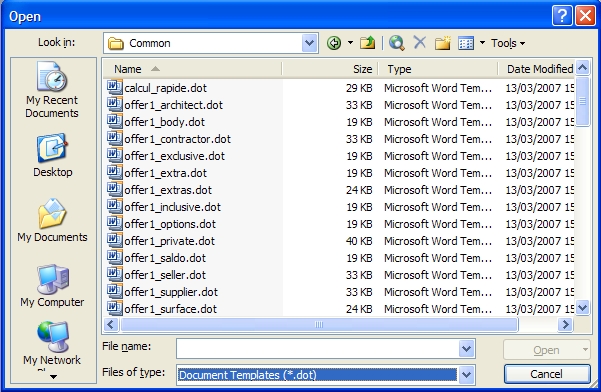Screen dimensions: 601x392
Task: Select offer1_architect.dot file icon
Action: coord(115,104)
